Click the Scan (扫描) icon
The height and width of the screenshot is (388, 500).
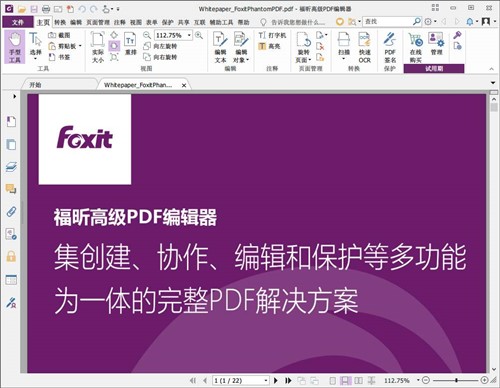coord(344,39)
